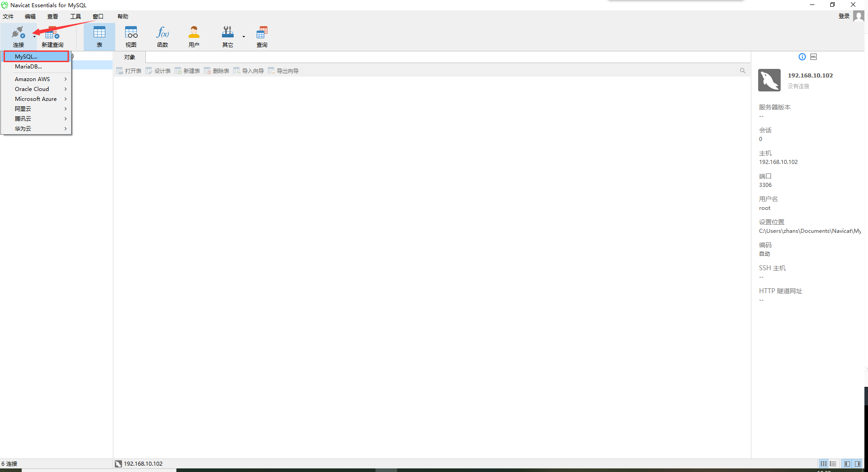
Task: Open the 用户 users toolbar button
Action: tap(194, 36)
